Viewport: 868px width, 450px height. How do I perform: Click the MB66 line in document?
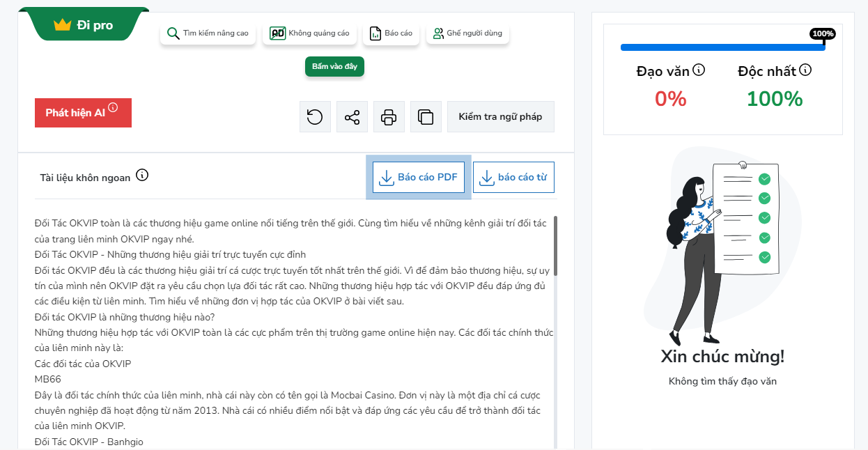(x=48, y=379)
